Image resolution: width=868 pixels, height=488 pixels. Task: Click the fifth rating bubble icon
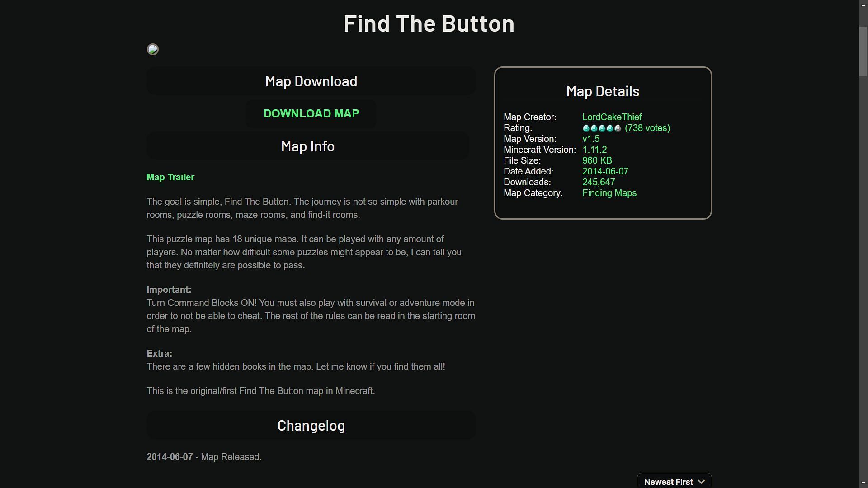(617, 128)
